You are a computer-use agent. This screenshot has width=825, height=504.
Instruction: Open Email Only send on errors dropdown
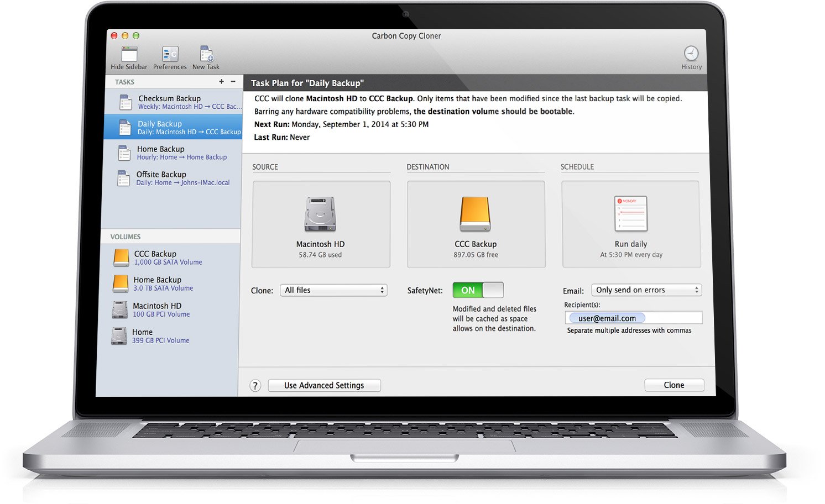coord(646,290)
